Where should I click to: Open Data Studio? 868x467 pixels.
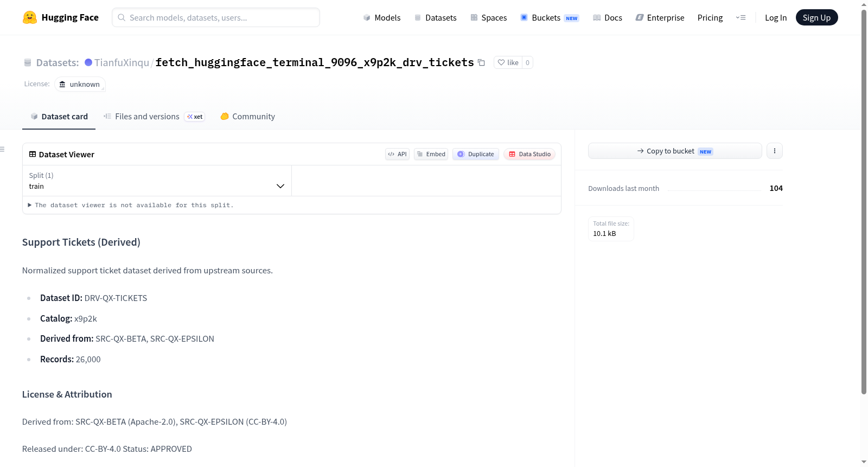point(529,154)
